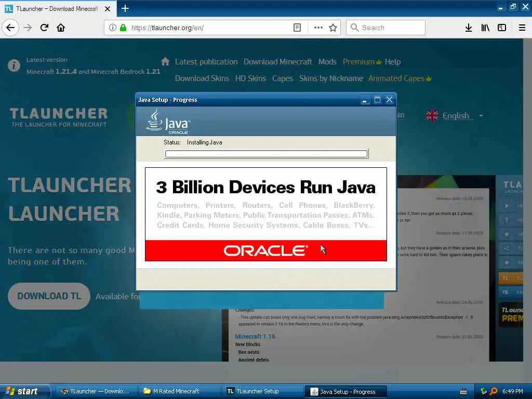Focus the browser Search field
The width and height of the screenshot is (532, 399).
tap(385, 28)
